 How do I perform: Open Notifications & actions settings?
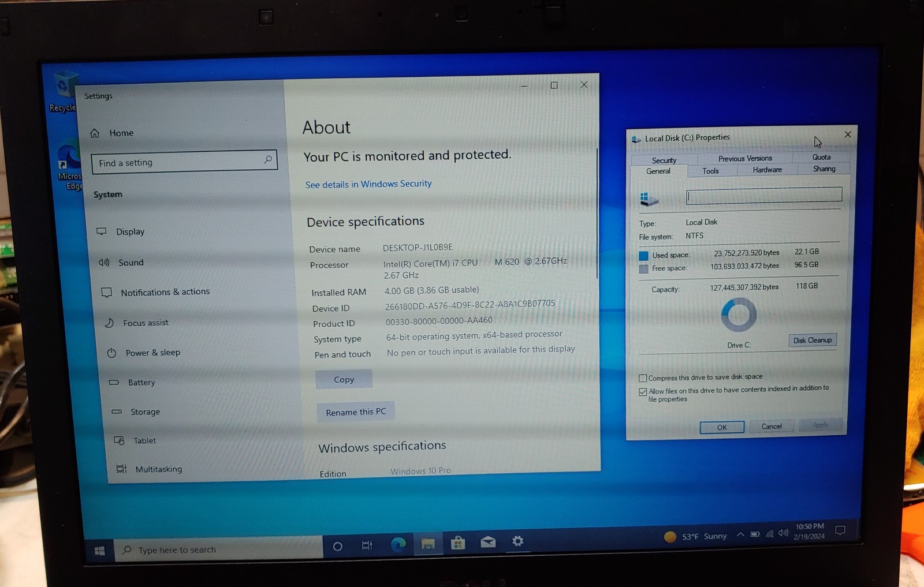click(x=155, y=292)
